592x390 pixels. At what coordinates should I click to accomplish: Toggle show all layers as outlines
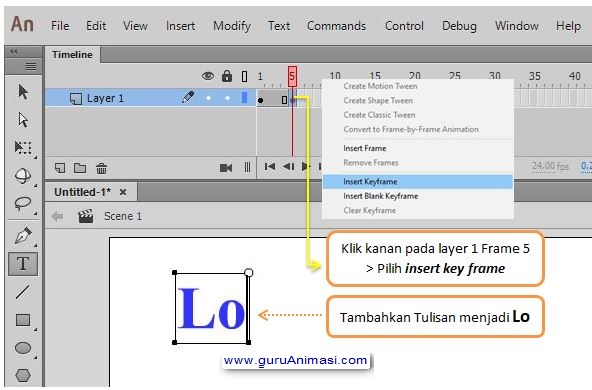click(244, 77)
